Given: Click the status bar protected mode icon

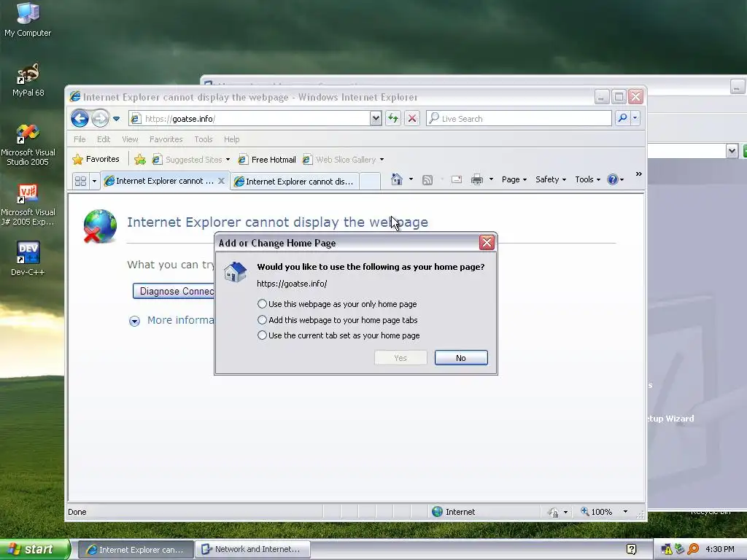Looking at the screenshot, I should point(553,513).
